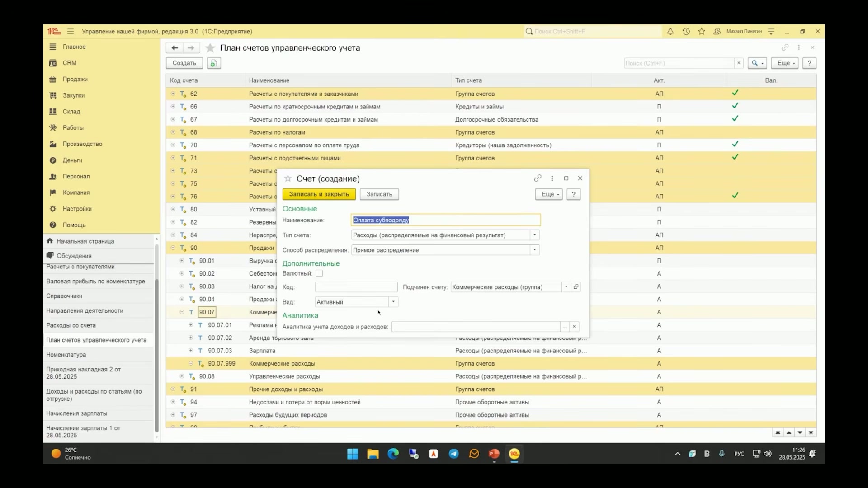Viewport: 868px width, 488px height.
Task: Open the notifications bell icon
Action: pyautogui.click(x=670, y=31)
